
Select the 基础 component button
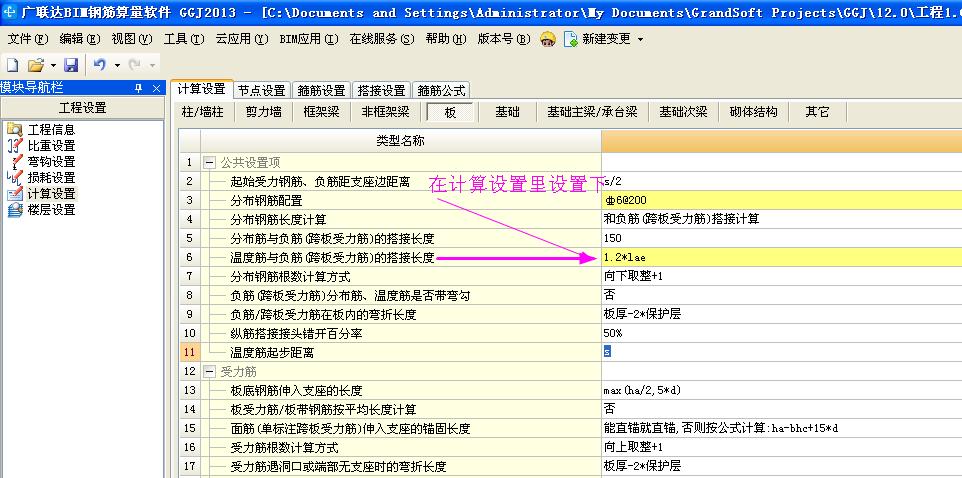click(x=507, y=112)
